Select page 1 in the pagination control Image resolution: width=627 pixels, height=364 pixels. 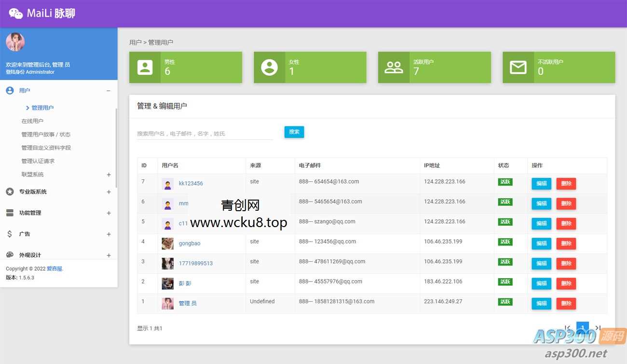point(582,327)
